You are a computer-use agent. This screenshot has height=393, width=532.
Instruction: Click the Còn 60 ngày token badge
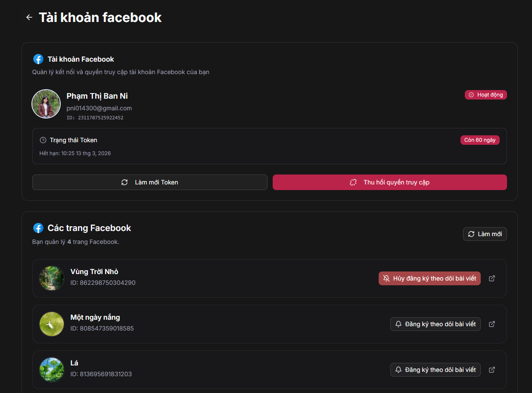pyautogui.click(x=479, y=140)
